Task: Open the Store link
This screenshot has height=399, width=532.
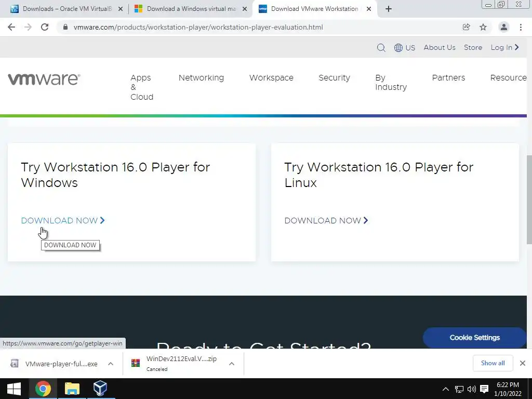Action: (473, 47)
